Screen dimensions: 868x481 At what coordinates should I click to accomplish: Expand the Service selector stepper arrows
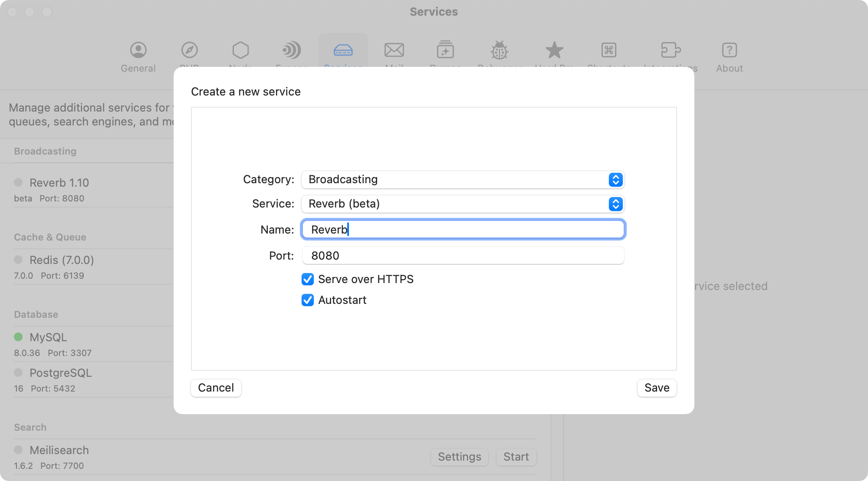(615, 204)
